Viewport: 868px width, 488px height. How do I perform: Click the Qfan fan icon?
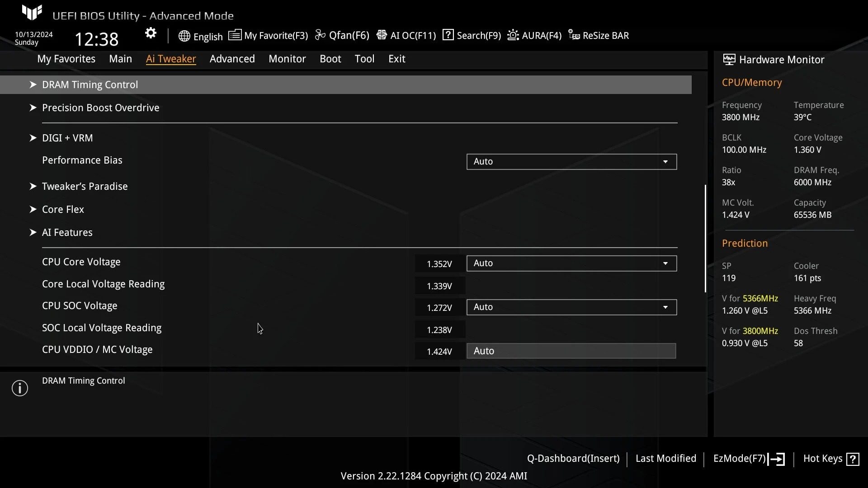point(320,35)
